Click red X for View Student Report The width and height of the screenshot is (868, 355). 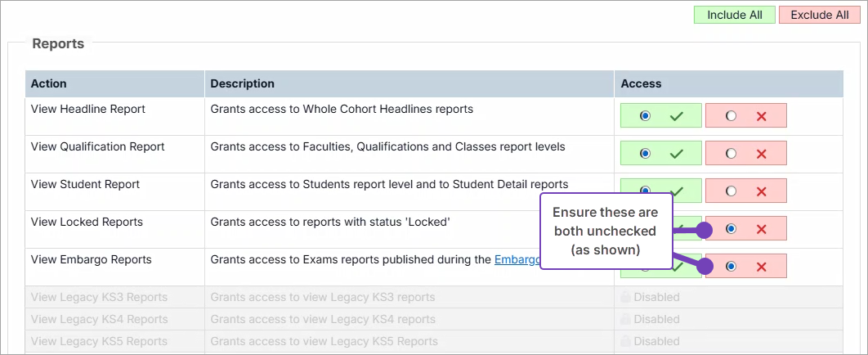[x=762, y=191]
